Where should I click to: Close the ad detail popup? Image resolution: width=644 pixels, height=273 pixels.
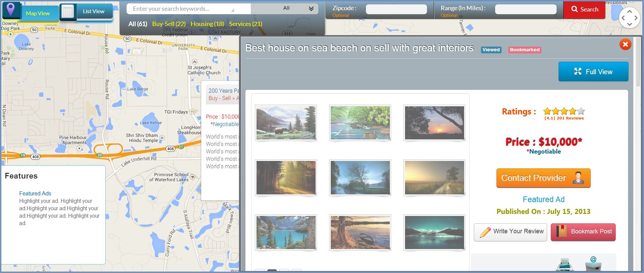coord(625,44)
